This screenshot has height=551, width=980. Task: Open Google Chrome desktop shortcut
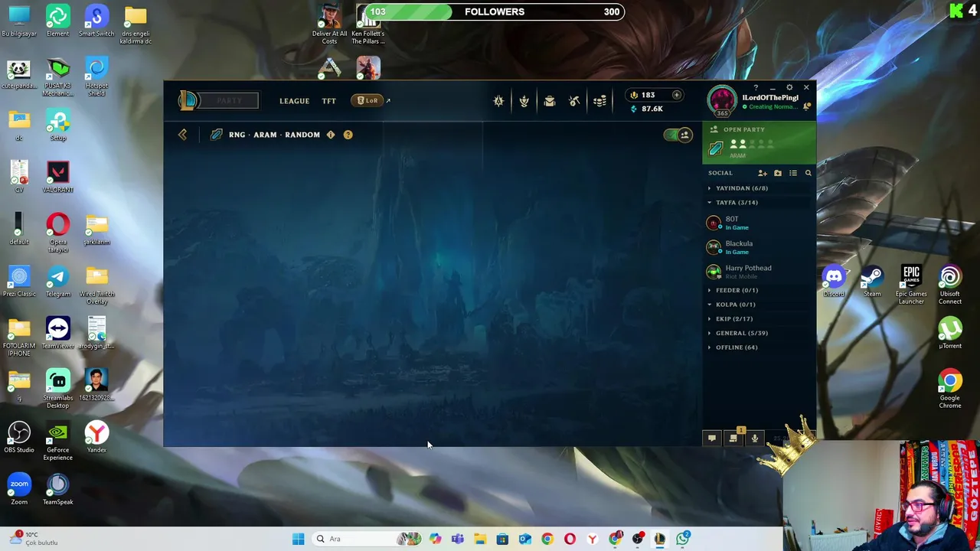(x=950, y=389)
